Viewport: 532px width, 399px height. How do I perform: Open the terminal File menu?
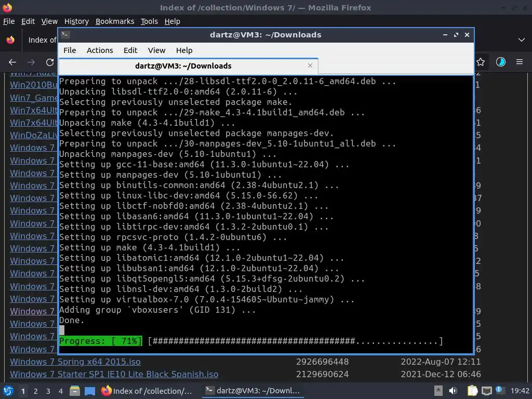(x=70, y=50)
